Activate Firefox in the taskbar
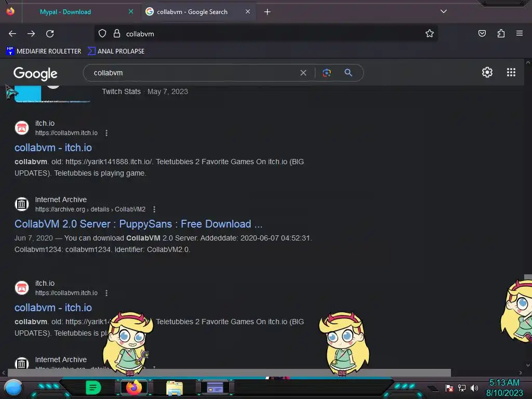532x399 pixels. pyautogui.click(x=134, y=388)
